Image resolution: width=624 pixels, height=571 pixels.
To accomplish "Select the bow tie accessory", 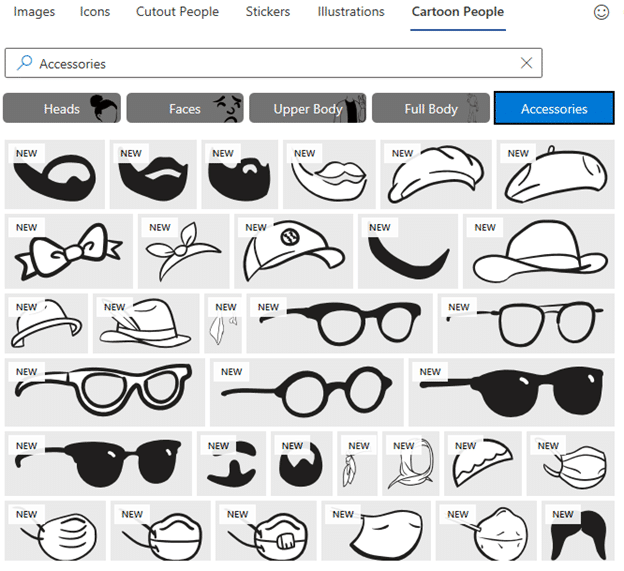I will (68, 251).
